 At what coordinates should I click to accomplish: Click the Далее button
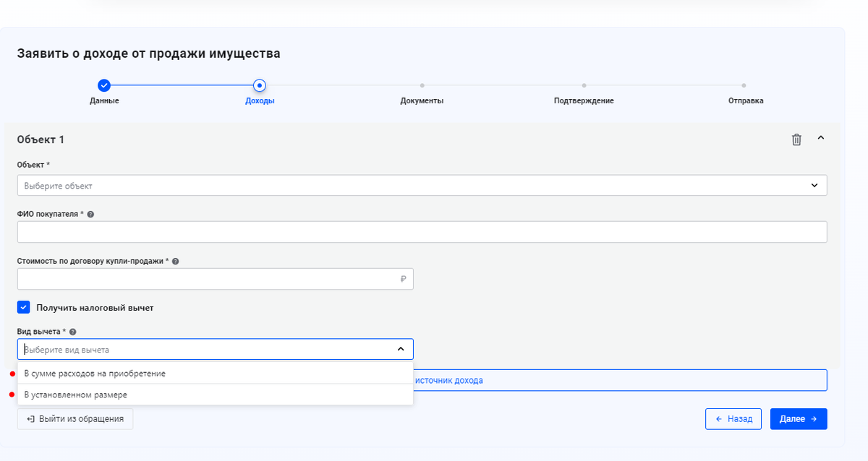pos(799,418)
